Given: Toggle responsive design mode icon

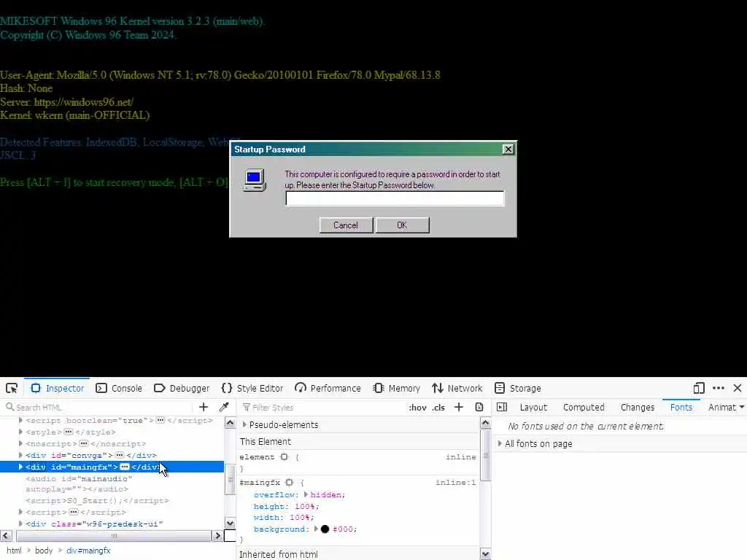Looking at the screenshot, I should click(699, 388).
